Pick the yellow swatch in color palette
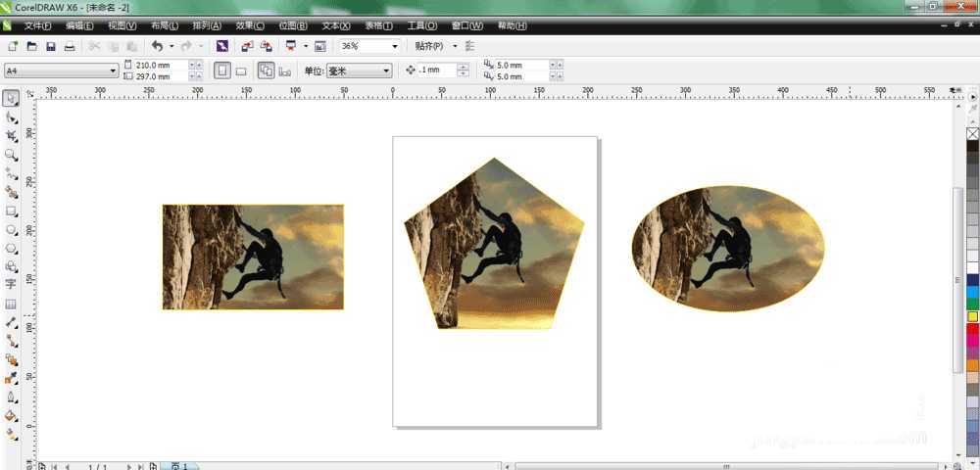This screenshot has height=470, width=980. coord(972,316)
